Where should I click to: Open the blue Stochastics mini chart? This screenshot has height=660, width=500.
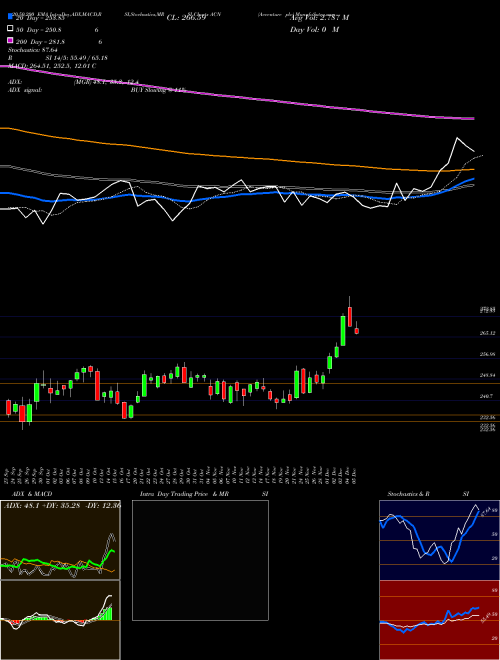439,540
